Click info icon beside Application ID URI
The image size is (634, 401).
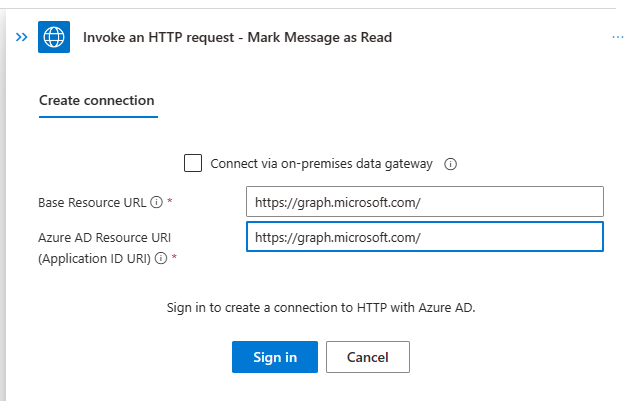[x=161, y=258]
